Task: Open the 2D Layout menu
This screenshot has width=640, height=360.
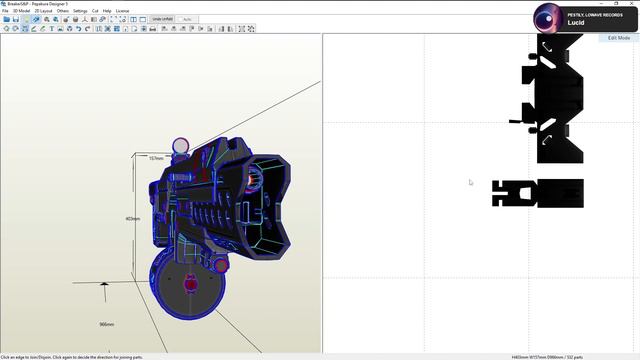Action: (43, 11)
